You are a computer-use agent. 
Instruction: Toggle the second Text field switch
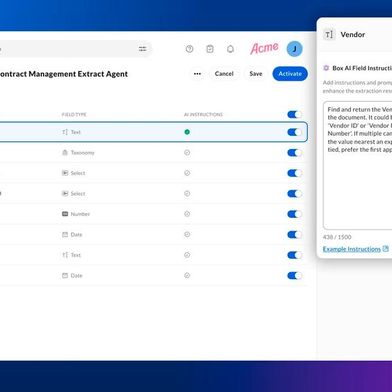point(294,255)
